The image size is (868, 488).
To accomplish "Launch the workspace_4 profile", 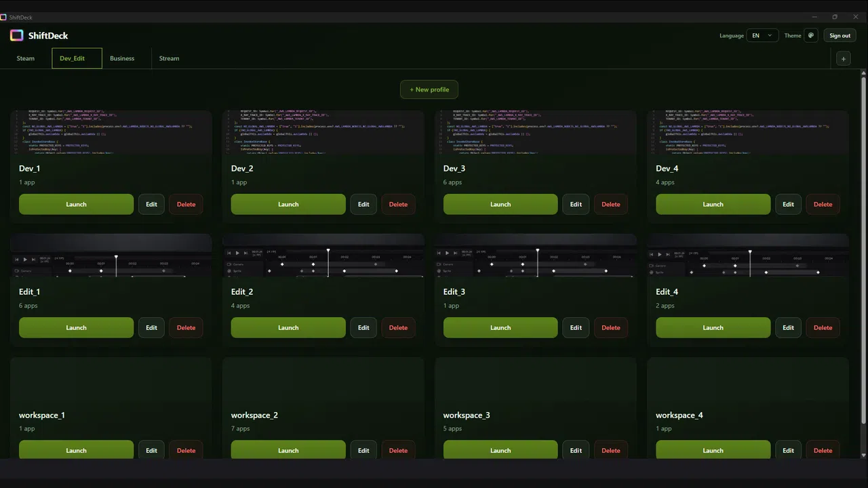I will click(x=713, y=449).
